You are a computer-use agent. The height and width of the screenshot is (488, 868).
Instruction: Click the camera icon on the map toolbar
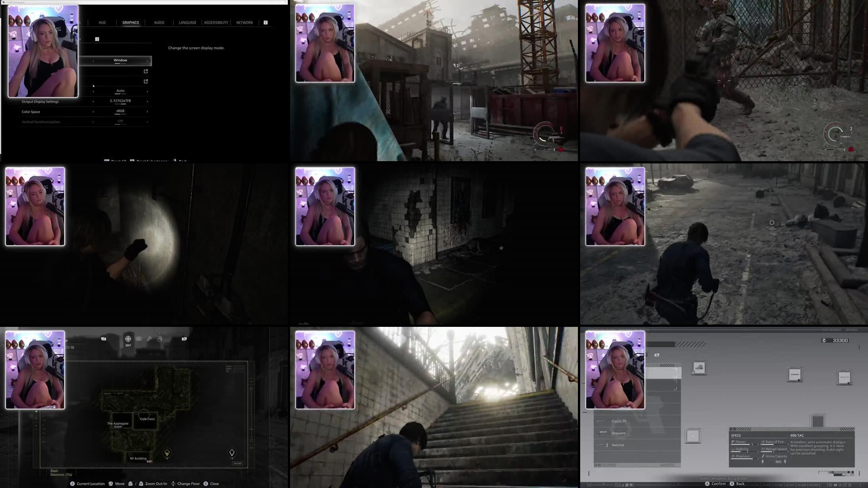pos(185,339)
